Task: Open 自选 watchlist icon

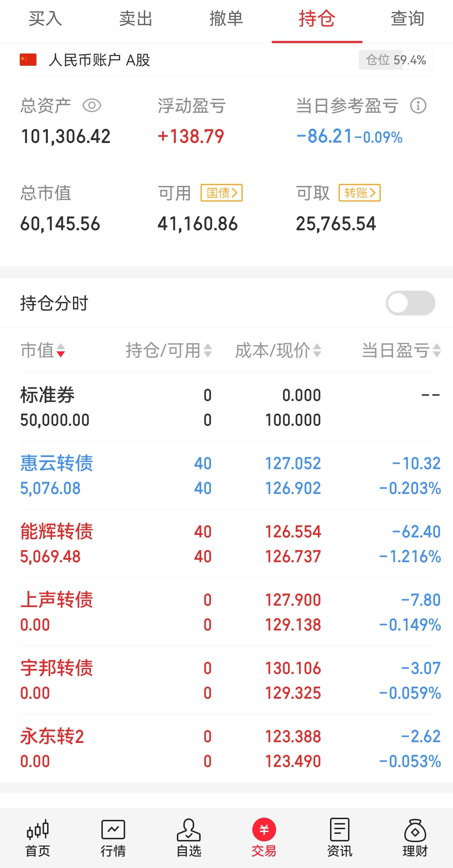Action: pyautogui.click(x=189, y=831)
